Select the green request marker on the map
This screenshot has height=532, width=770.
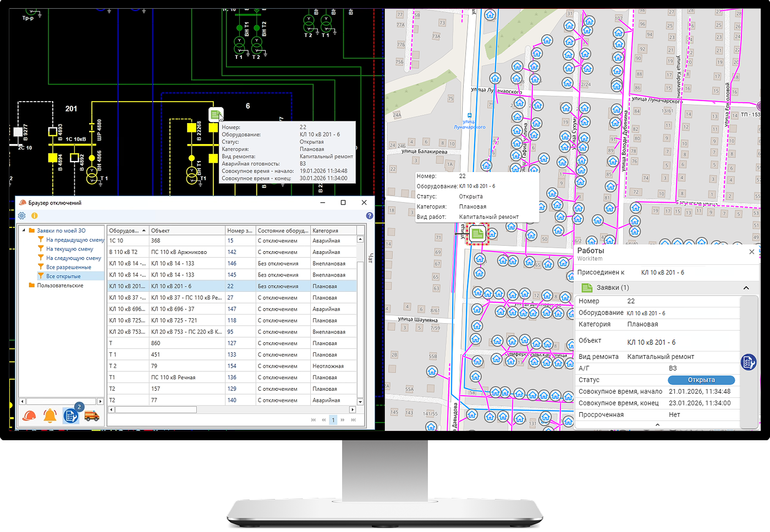click(477, 234)
